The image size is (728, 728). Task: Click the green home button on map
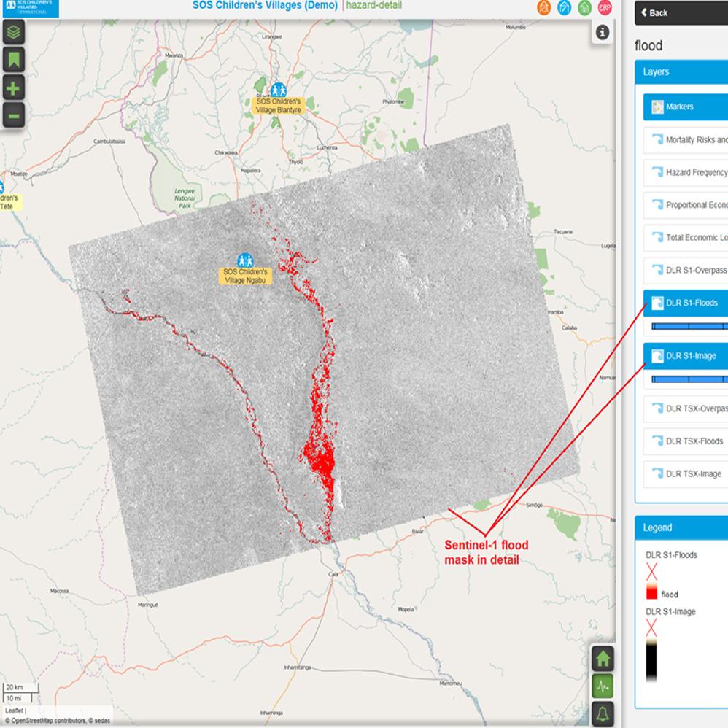pos(603,658)
